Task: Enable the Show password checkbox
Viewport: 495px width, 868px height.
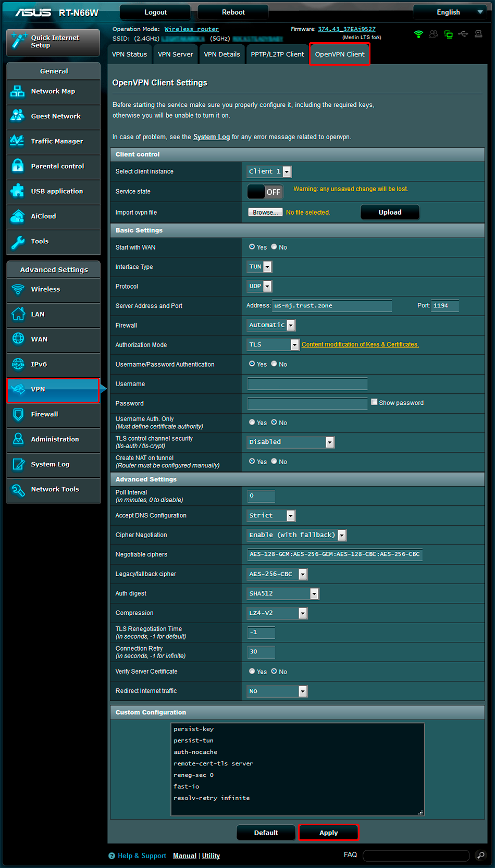Action: click(374, 402)
